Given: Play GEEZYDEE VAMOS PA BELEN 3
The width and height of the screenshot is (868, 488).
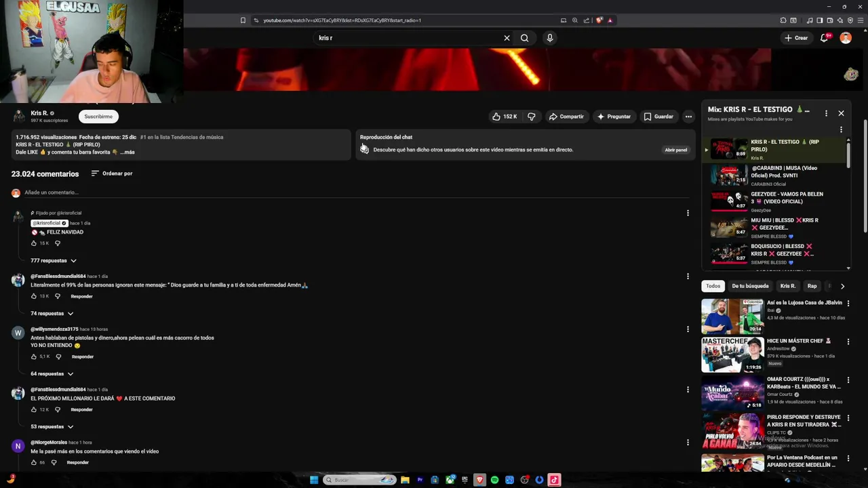Looking at the screenshot, I should pyautogui.click(x=775, y=202).
